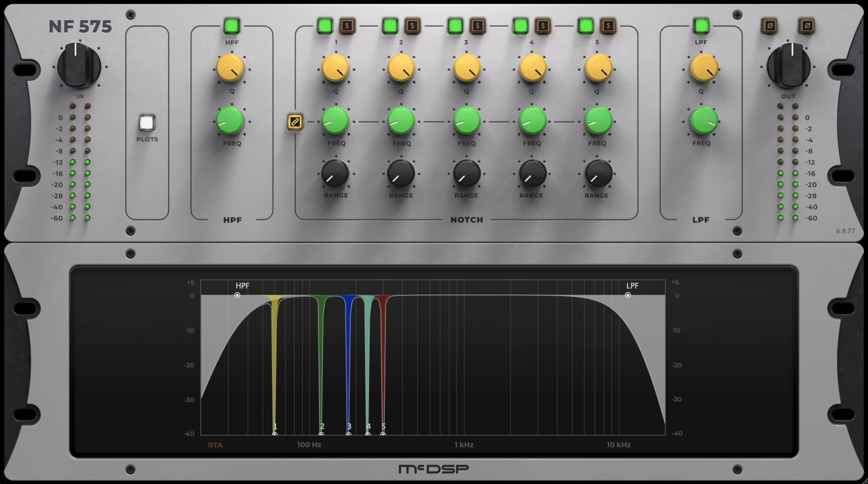Image resolution: width=868 pixels, height=484 pixels.
Task: Solo notch band 4
Action: (x=543, y=26)
